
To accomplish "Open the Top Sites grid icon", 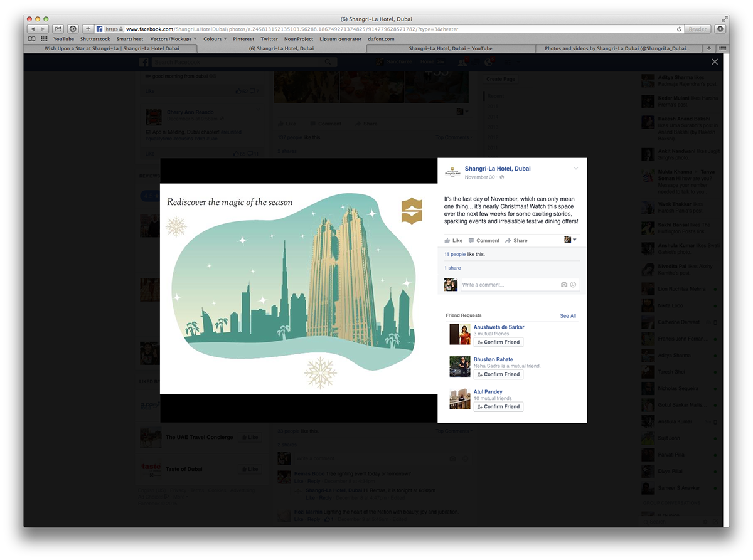I will coord(44,39).
